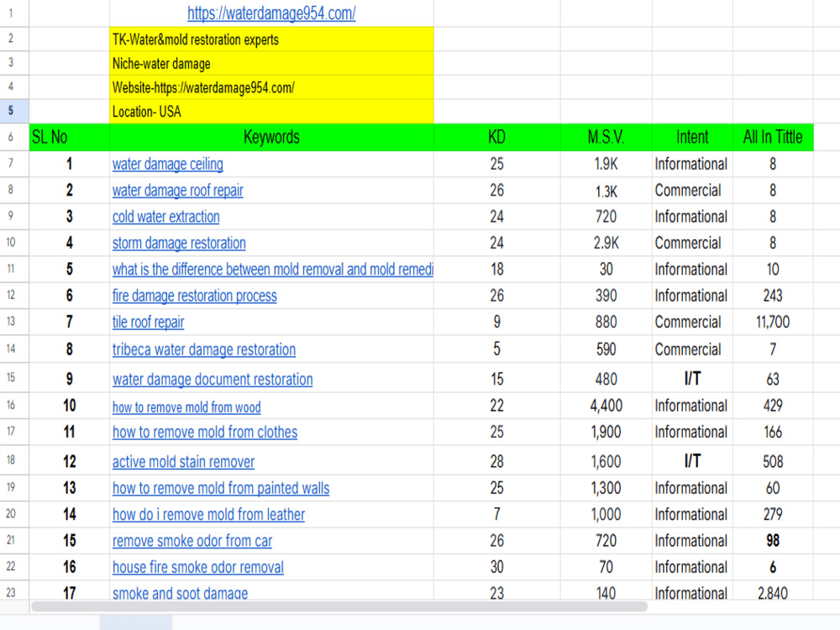This screenshot has width=840, height=630.
Task: Open 'how to remove mold from clothes' link
Action: pyautogui.click(x=205, y=432)
